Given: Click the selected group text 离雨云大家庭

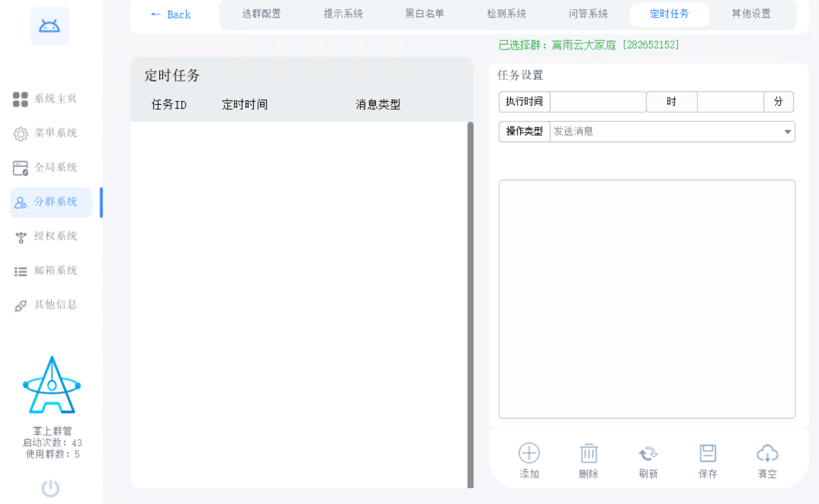Looking at the screenshot, I should [584, 45].
